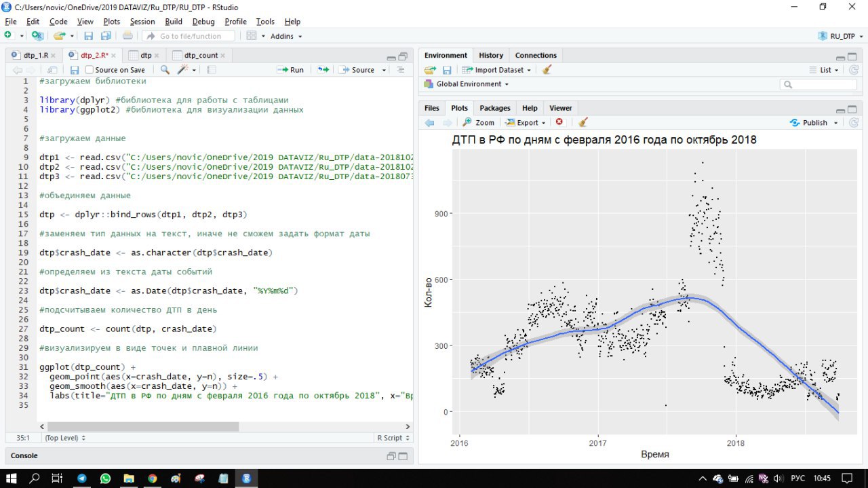Open the Plots menu
The height and width of the screenshot is (488, 868).
point(112,22)
